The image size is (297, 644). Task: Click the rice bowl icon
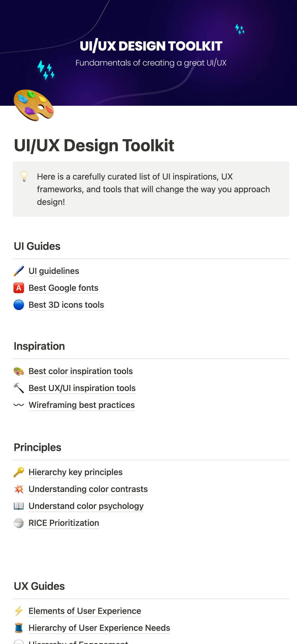(19, 523)
